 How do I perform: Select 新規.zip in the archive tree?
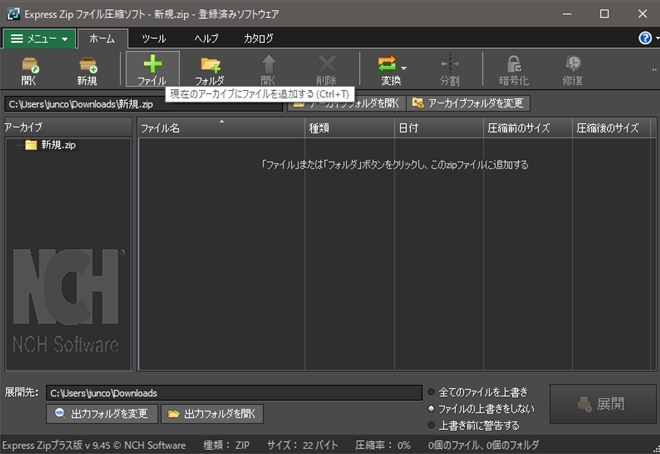58,145
